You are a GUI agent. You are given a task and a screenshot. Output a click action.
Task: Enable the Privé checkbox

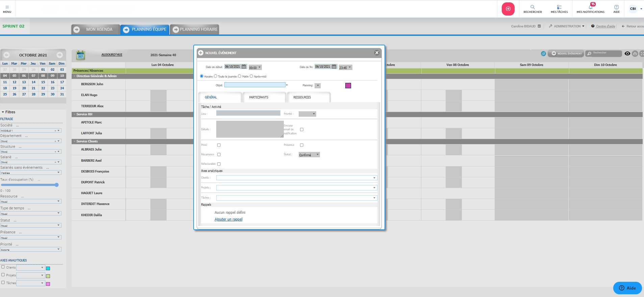(219, 145)
